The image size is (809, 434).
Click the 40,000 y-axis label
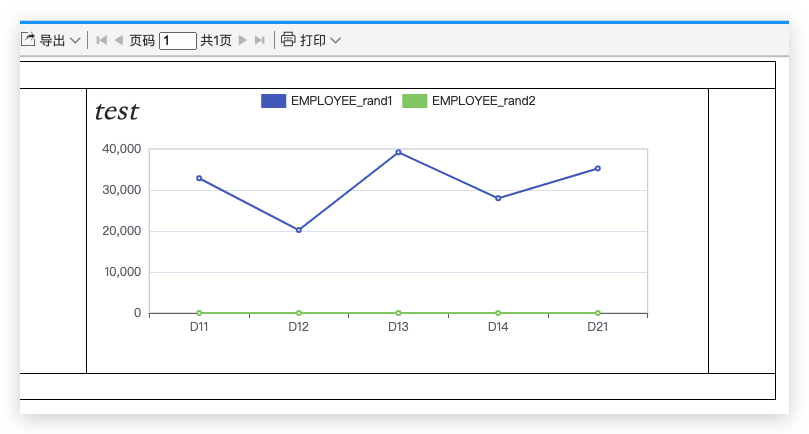click(x=122, y=149)
